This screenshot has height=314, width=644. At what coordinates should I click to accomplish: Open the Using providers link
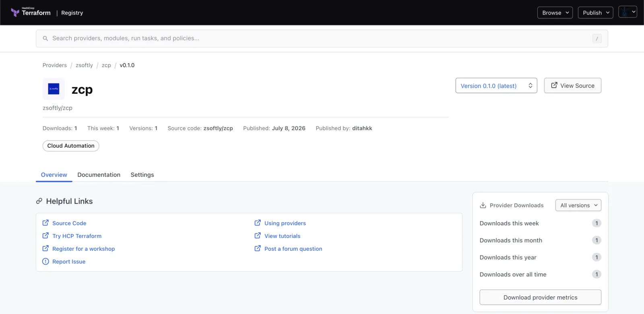(x=285, y=223)
